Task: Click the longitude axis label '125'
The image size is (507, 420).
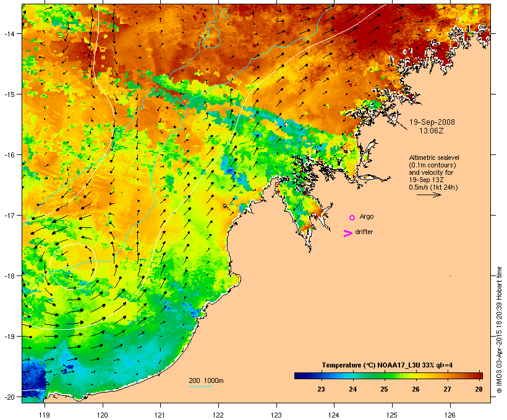Action: tap(392, 415)
